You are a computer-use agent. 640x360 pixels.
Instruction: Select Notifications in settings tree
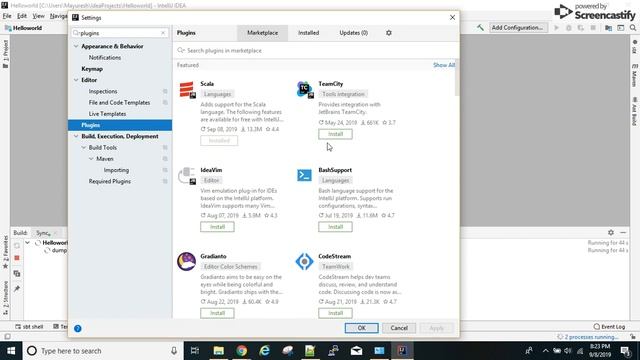point(105,58)
